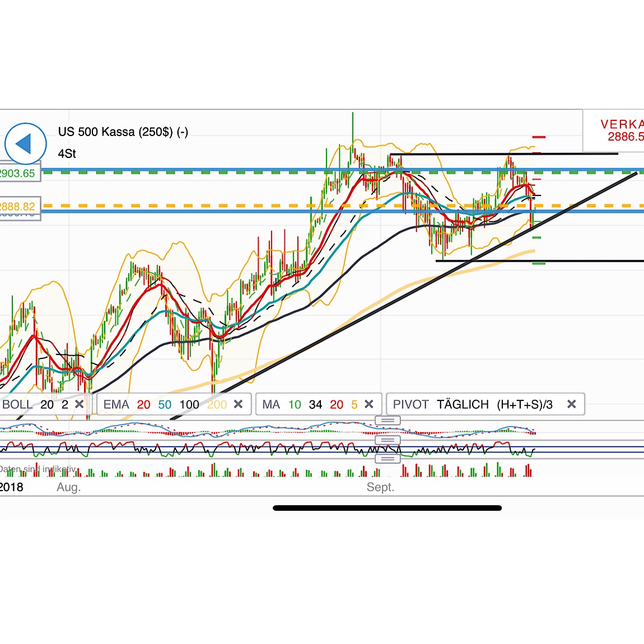Remove the EMA indicator with its X icon
The image size is (644, 644).
tap(238, 404)
